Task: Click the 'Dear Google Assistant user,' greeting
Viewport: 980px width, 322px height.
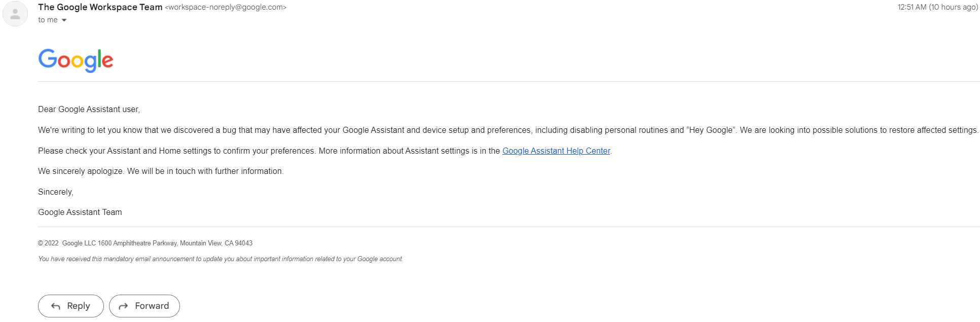Action: (89, 109)
